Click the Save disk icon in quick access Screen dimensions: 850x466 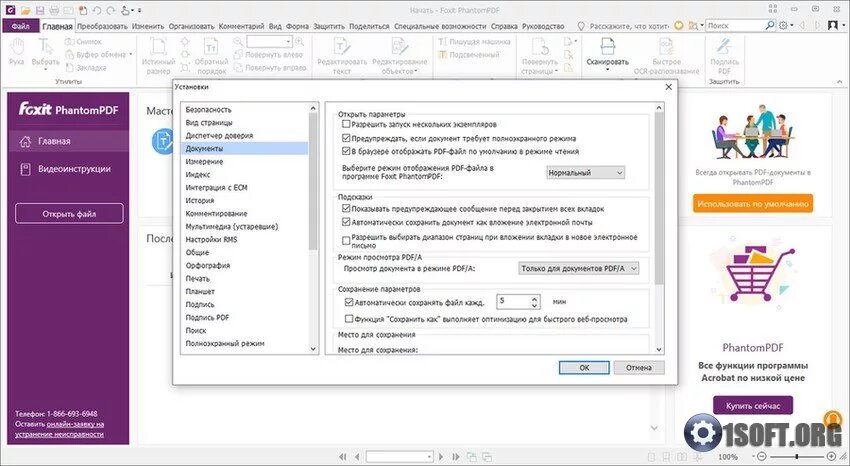click(40, 10)
